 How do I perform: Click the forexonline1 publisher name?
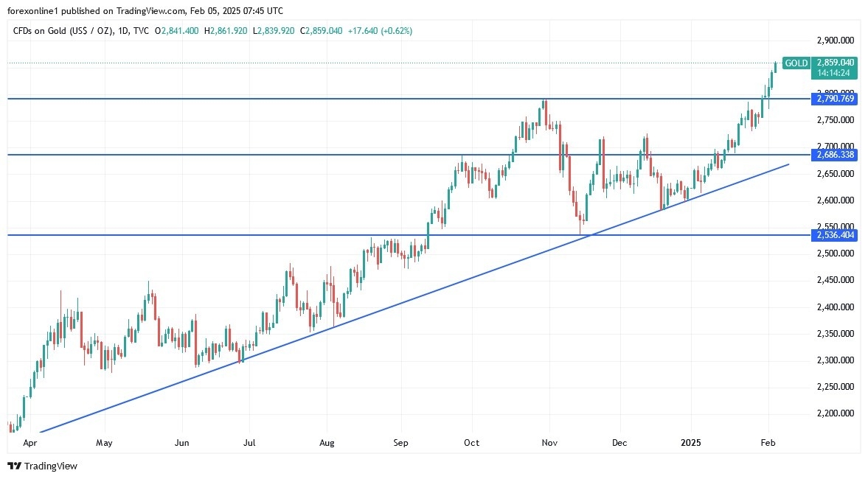click(x=33, y=10)
